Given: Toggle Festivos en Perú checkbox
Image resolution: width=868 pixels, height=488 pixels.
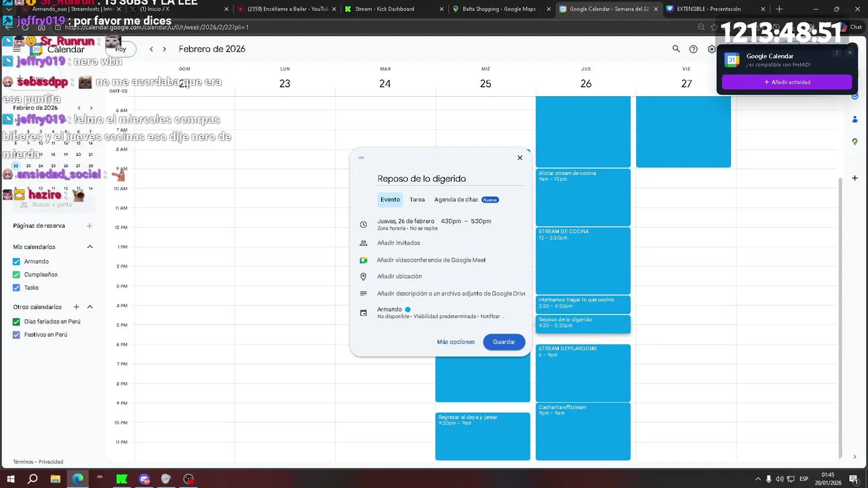Looking at the screenshot, I should click(16, 335).
